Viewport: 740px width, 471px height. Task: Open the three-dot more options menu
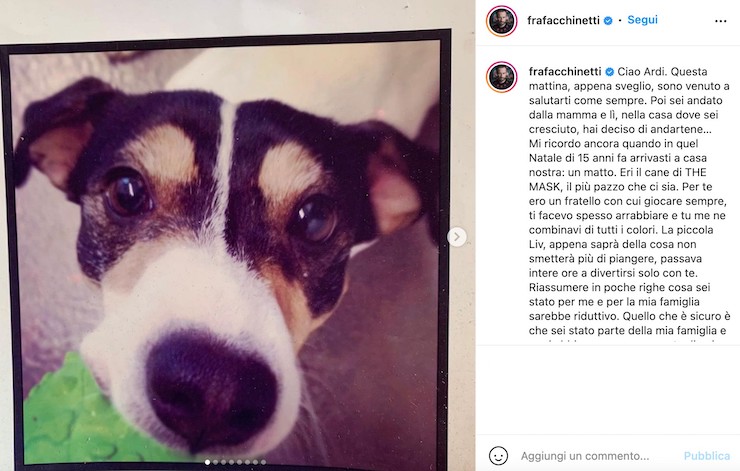click(x=720, y=21)
